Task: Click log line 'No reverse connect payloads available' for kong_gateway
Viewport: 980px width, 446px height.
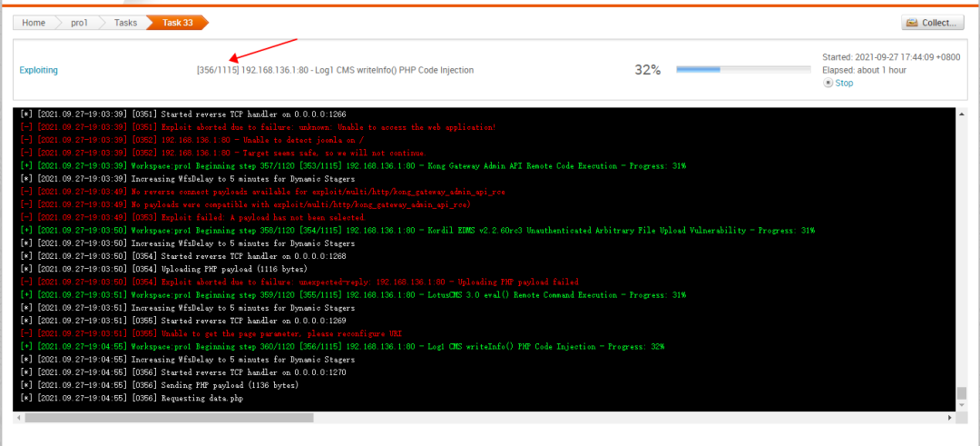Action: click(x=262, y=192)
